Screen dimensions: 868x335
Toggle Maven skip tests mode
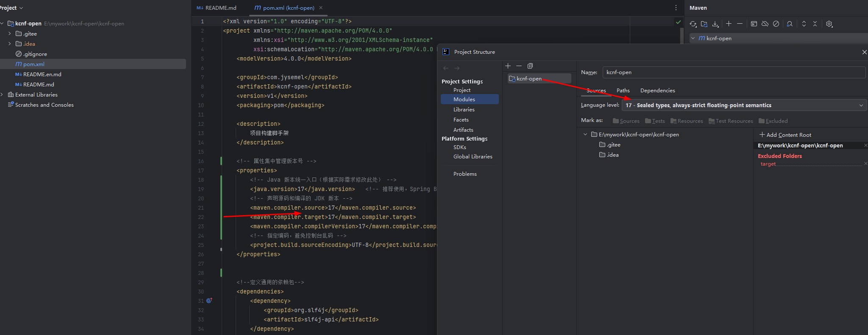click(776, 24)
